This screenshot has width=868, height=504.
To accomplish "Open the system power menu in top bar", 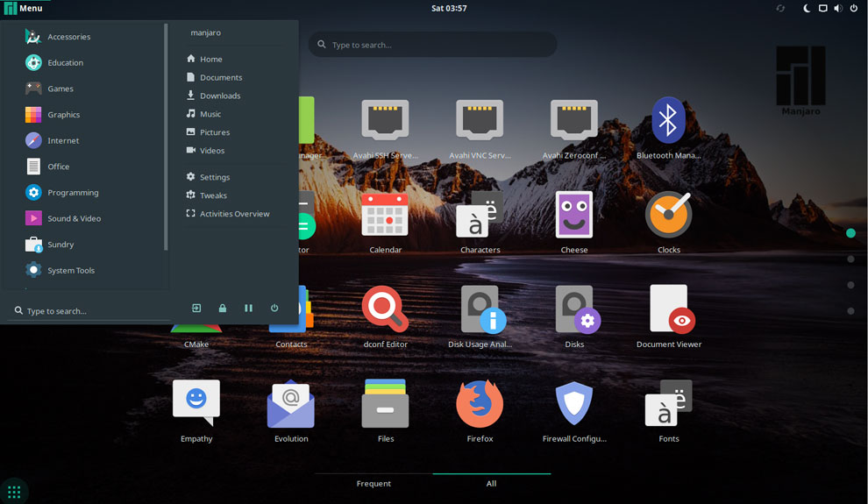I will (x=854, y=8).
